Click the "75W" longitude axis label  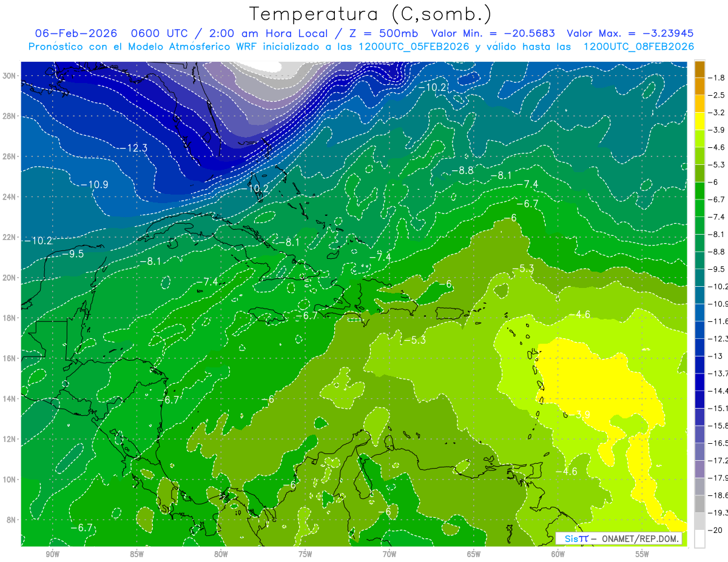305,555
